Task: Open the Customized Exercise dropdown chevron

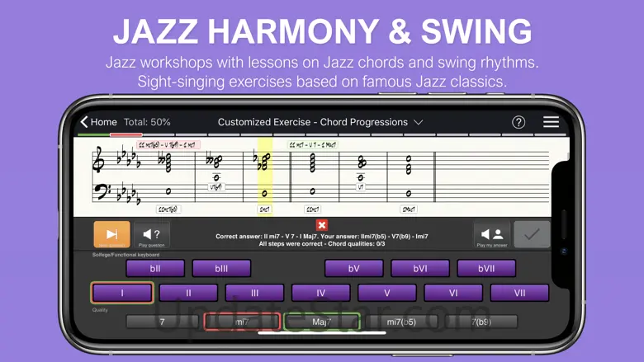Action: 418,122
